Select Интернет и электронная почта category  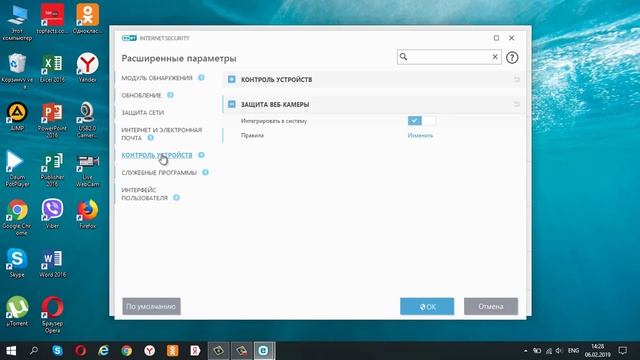pos(162,134)
